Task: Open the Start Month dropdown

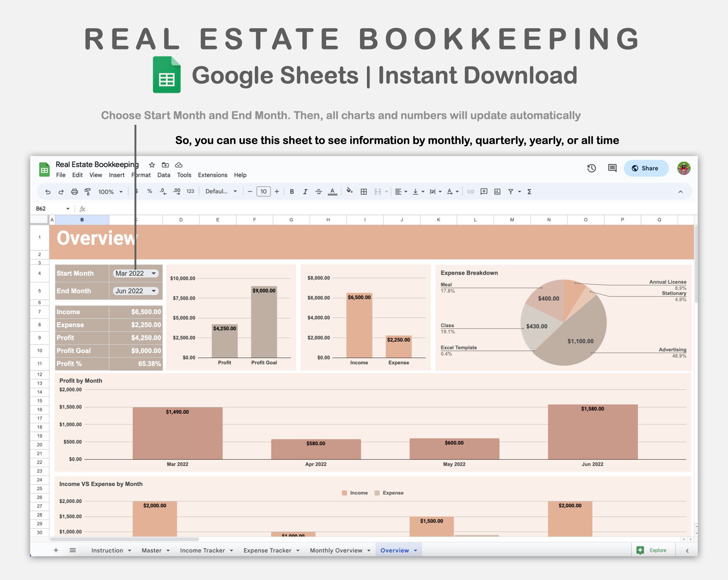Action: coord(135,273)
